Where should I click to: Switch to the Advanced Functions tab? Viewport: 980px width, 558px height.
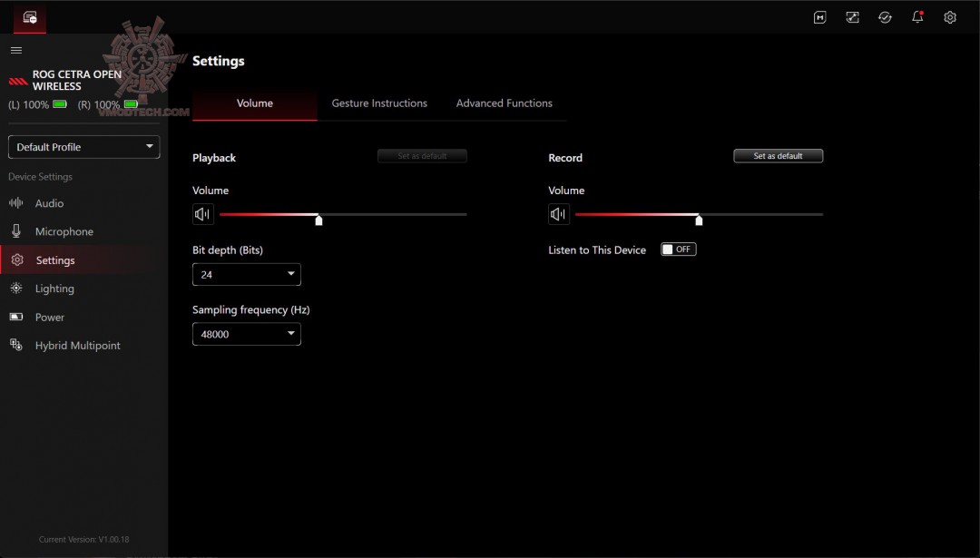coord(505,103)
